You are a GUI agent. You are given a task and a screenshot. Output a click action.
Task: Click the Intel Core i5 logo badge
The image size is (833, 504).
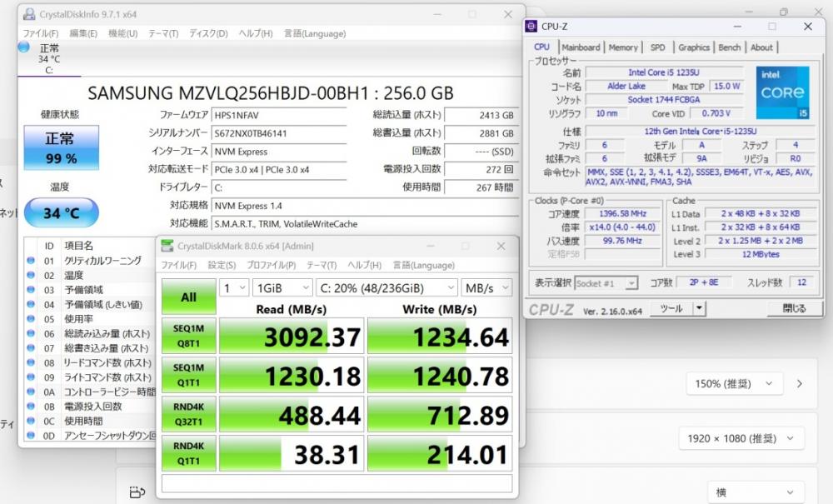[x=782, y=92]
